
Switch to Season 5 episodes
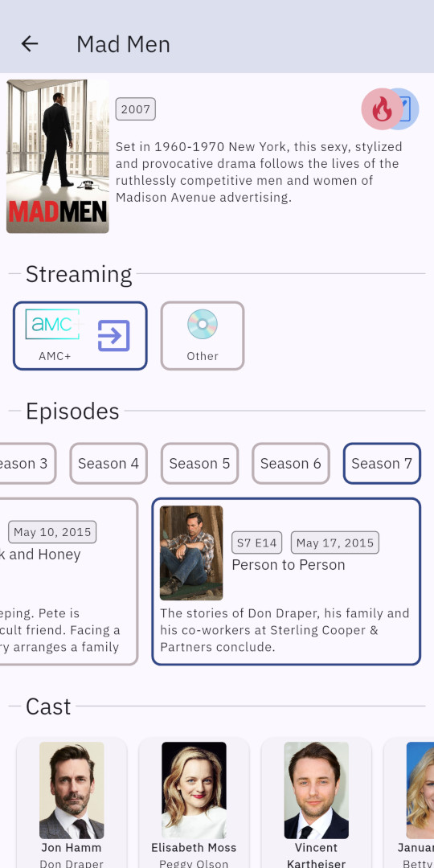point(200,464)
